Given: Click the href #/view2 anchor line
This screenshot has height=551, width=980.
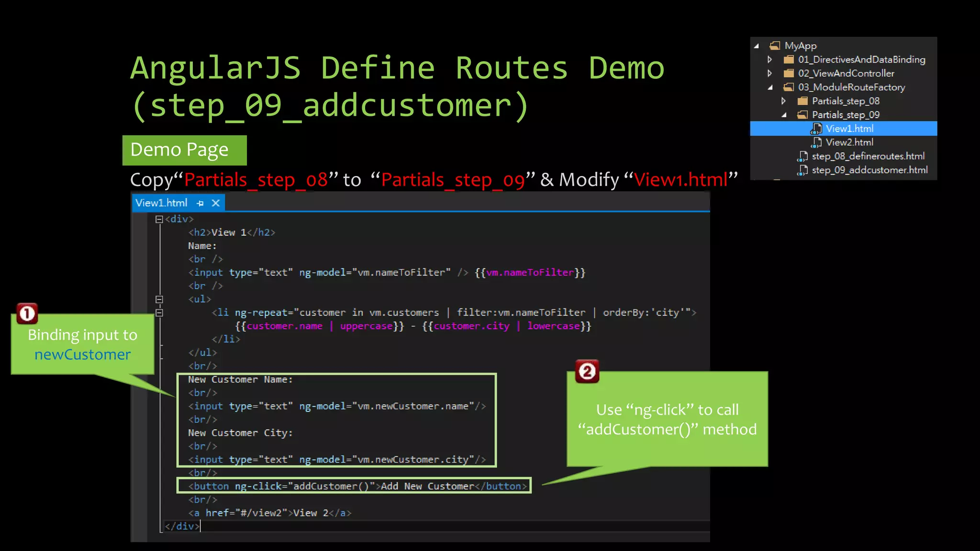Looking at the screenshot, I should click(x=270, y=513).
